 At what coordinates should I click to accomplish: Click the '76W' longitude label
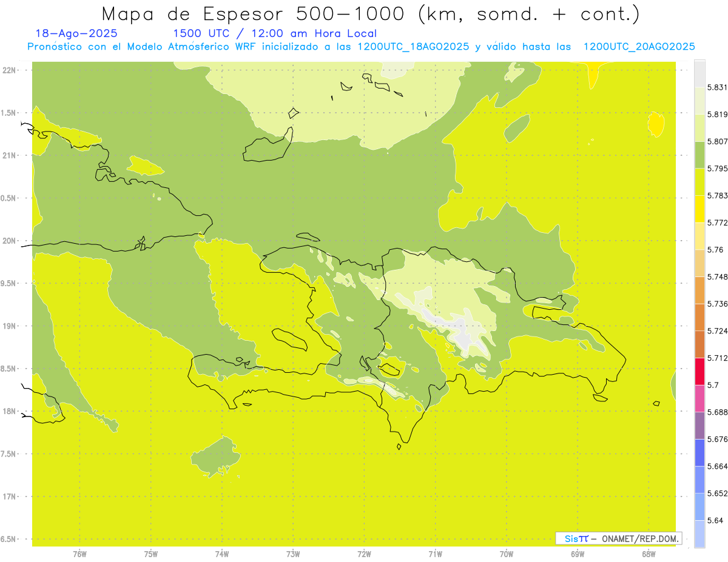click(79, 554)
